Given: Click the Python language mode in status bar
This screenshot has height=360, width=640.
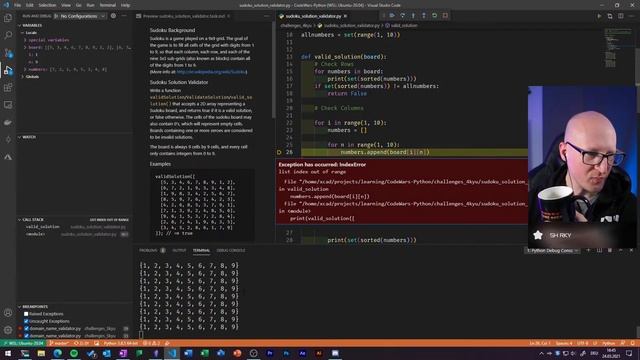Looking at the screenshot, I should pos(608,343).
